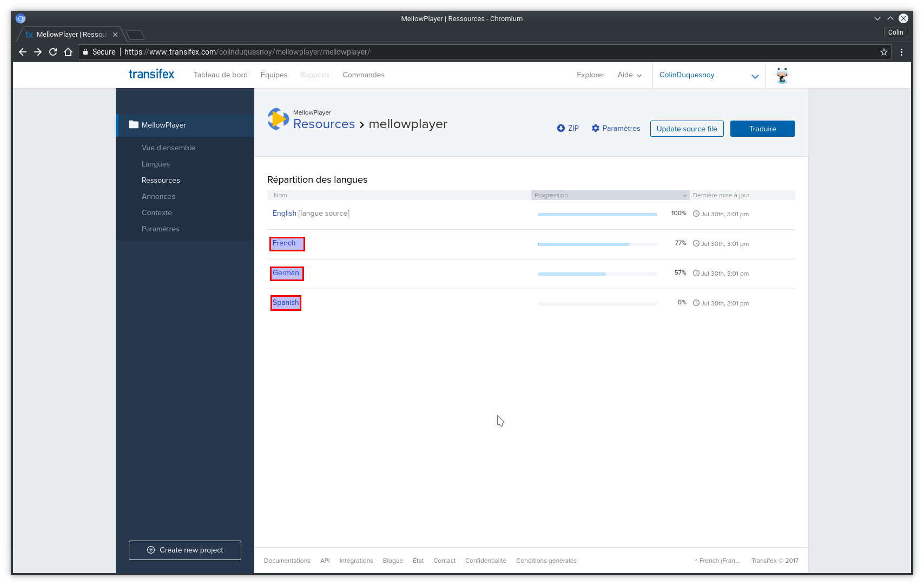Open Commandes menu item
This screenshot has height=586, width=924.
click(364, 75)
